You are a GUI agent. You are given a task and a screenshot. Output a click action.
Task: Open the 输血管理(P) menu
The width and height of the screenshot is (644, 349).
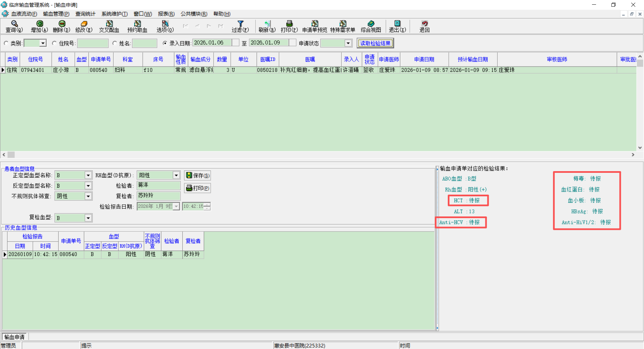point(56,14)
